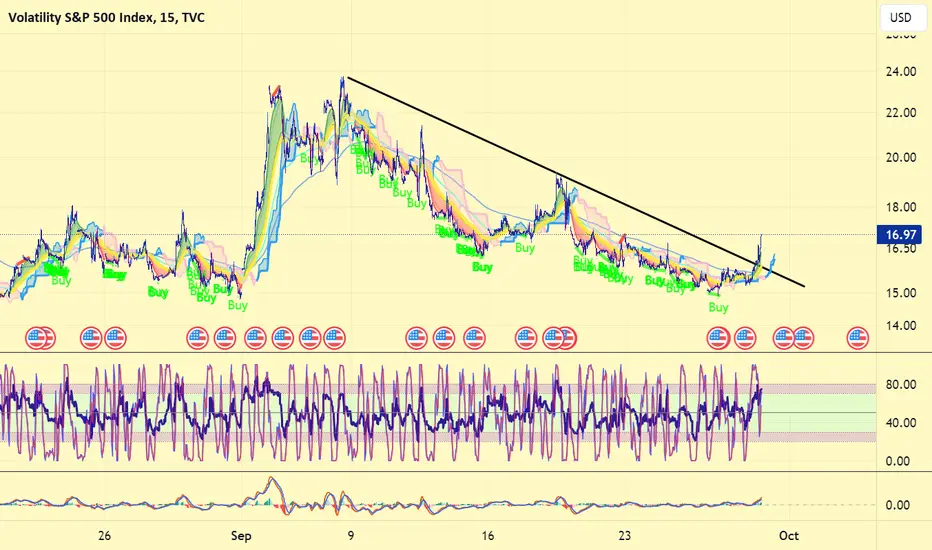Click the 40.00 oscillator scale label

click(x=900, y=423)
